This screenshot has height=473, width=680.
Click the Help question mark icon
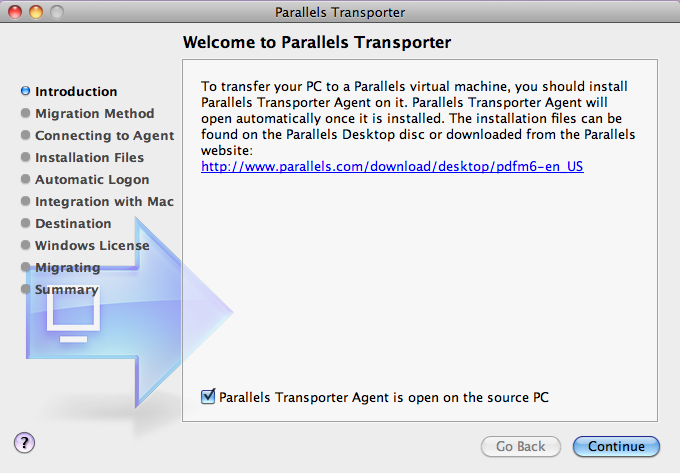(x=24, y=443)
